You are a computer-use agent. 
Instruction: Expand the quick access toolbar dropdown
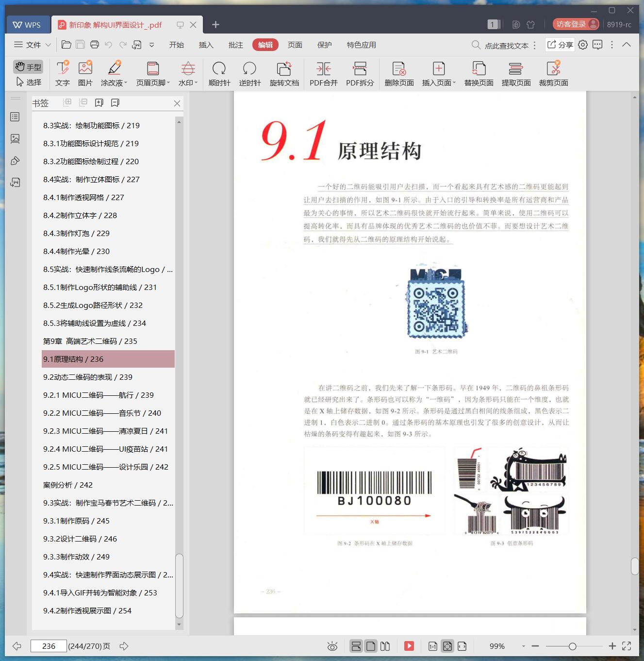click(152, 45)
